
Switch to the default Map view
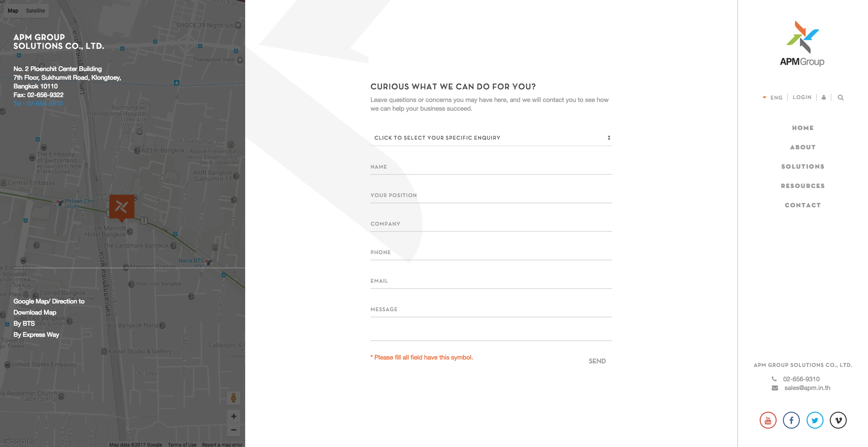click(13, 11)
